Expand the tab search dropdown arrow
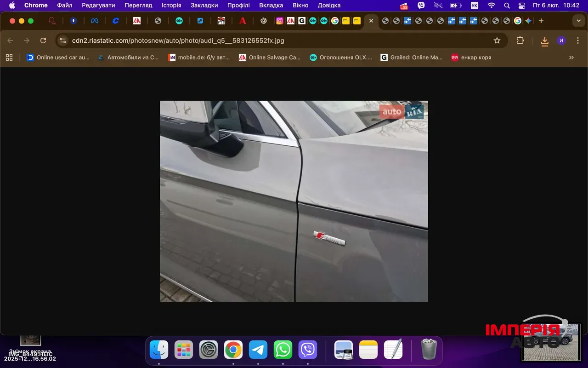This screenshot has height=368, width=588. click(578, 21)
